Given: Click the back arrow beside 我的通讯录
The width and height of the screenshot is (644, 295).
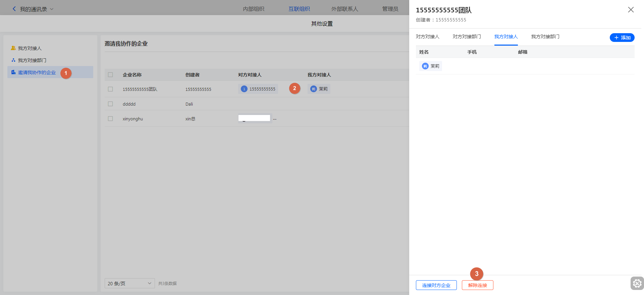Looking at the screenshot, I should coord(14,9).
